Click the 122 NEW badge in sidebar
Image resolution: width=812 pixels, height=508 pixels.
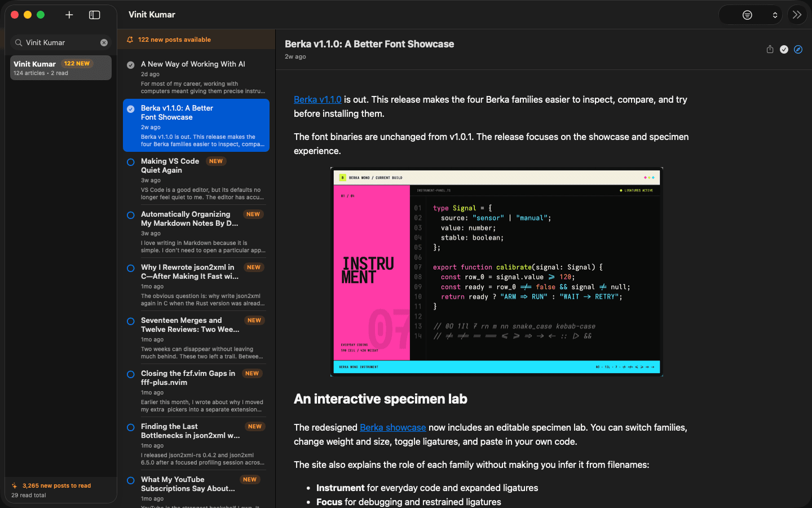77,64
